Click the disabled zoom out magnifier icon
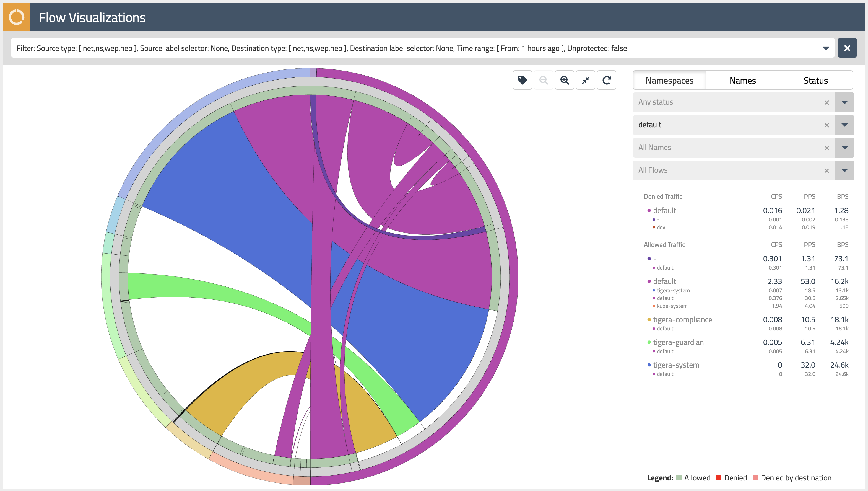Image resolution: width=868 pixels, height=491 pixels. (543, 80)
